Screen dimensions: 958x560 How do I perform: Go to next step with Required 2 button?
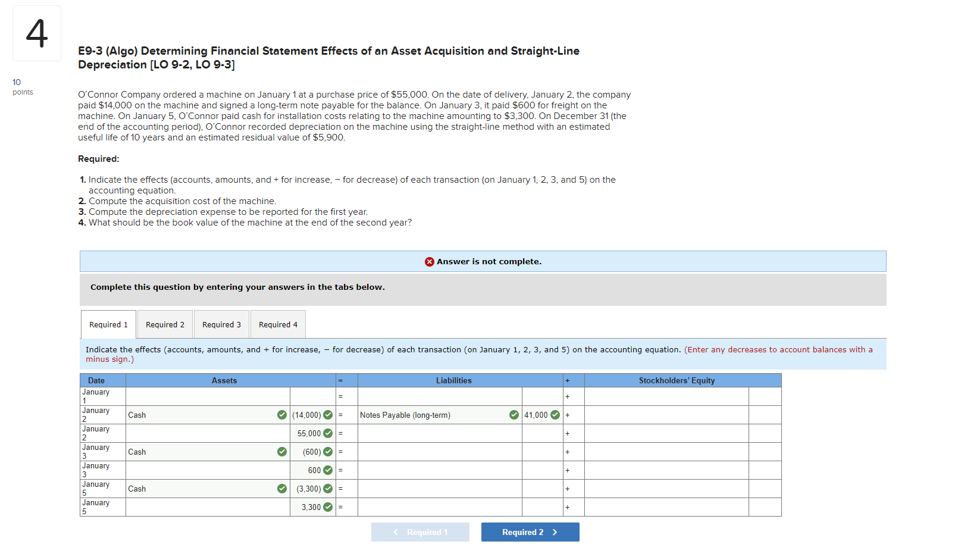click(530, 532)
